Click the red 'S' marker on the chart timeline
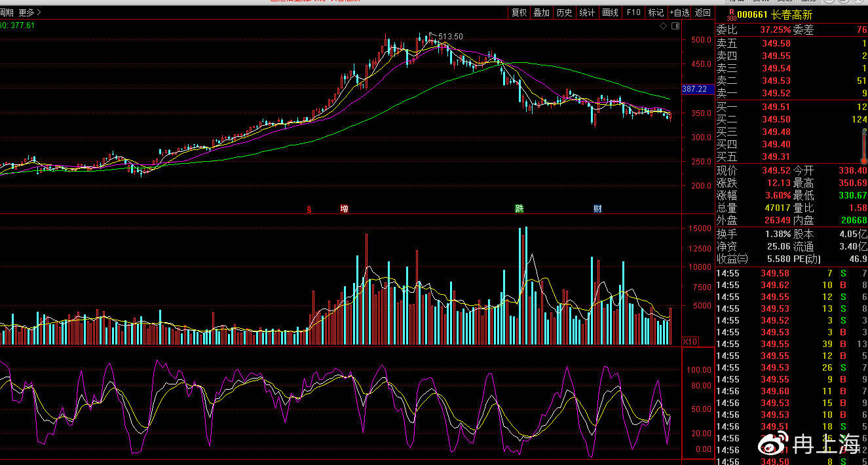The height and width of the screenshot is (465, 868). click(309, 209)
